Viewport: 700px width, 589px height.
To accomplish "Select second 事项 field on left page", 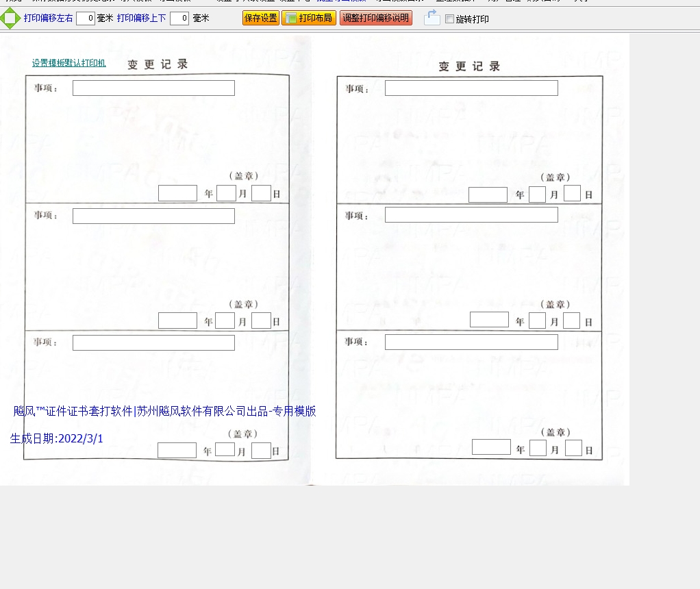I will point(153,216).
